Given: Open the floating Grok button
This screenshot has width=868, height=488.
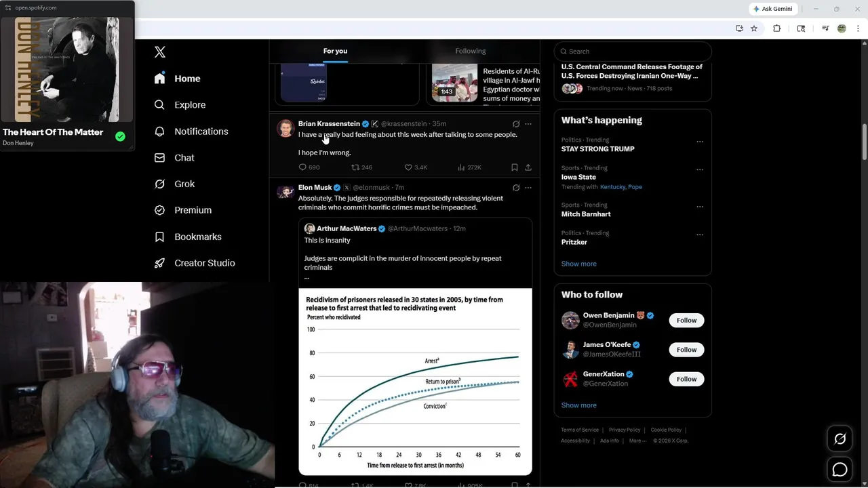Looking at the screenshot, I should (840, 439).
